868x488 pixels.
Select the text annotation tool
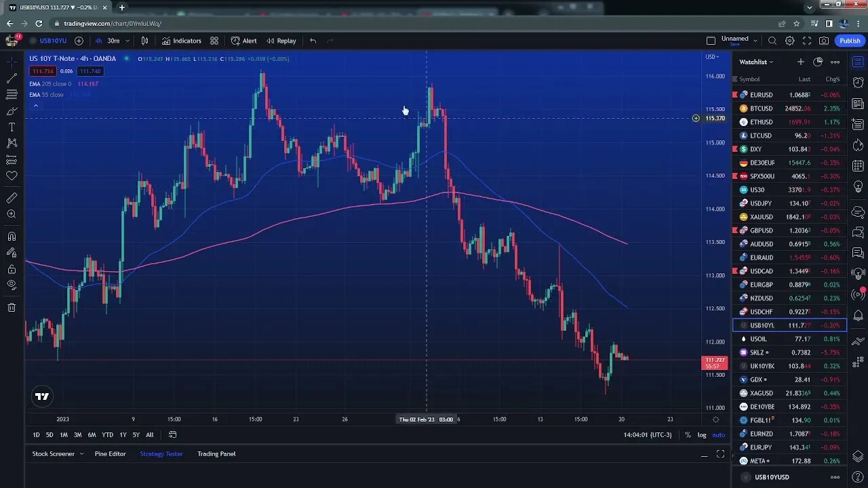pos(12,127)
